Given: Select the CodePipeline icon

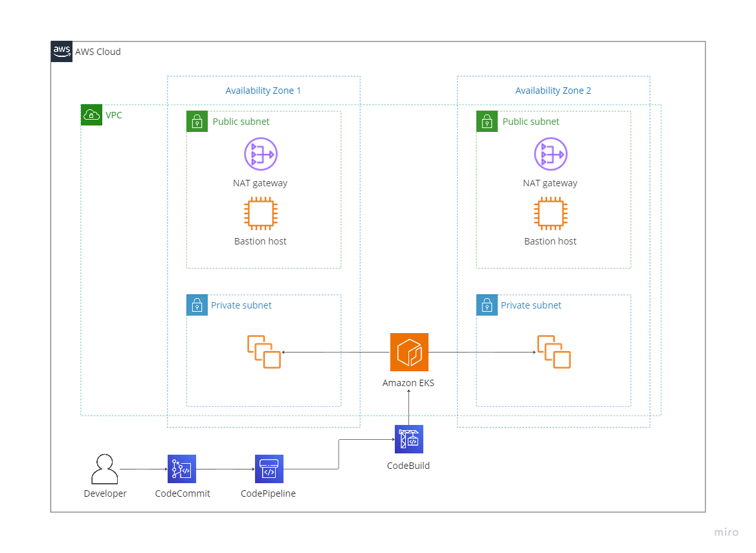Looking at the screenshot, I should point(269,469).
